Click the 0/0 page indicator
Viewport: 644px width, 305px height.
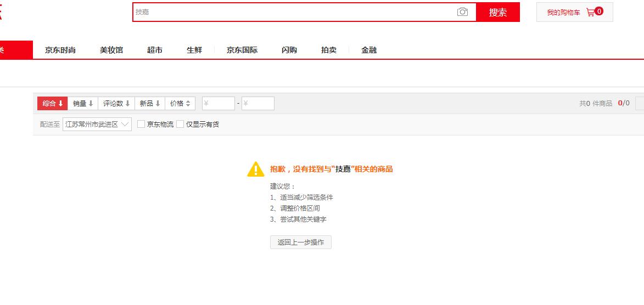pos(624,103)
